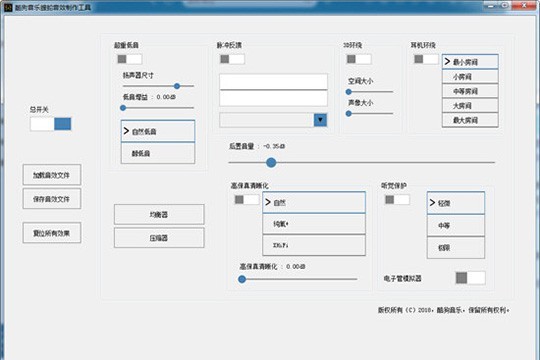
Task: Choose 中等房间 room option
Action: (470, 91)
